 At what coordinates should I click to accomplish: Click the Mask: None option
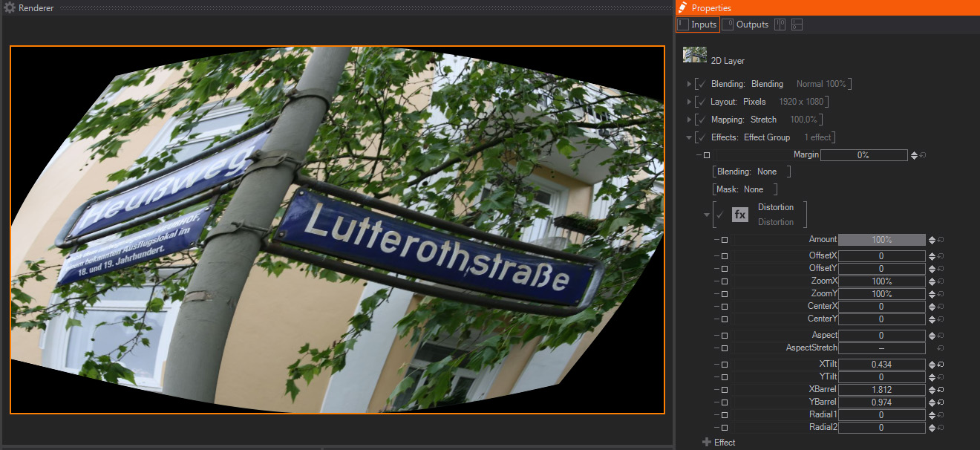coord(745,189)
